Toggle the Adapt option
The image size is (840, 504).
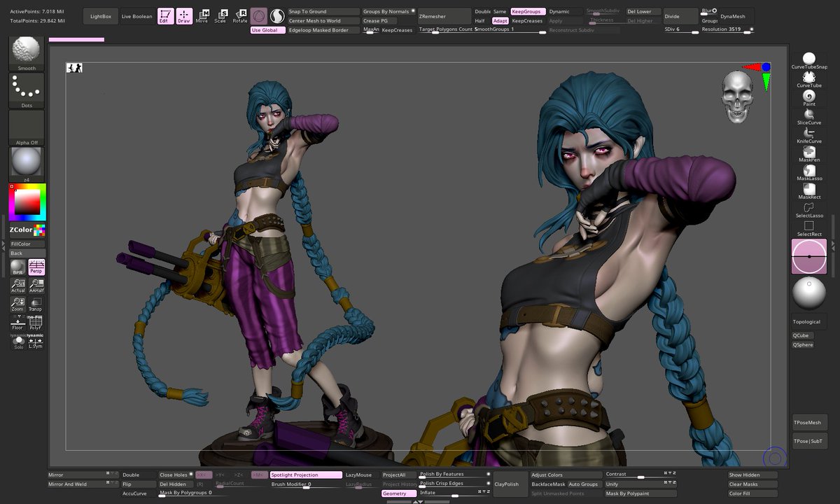pyautogui.click(x=500, y=21)
